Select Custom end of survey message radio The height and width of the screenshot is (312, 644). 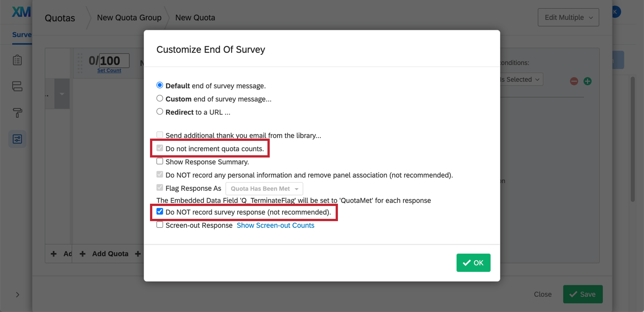tap(160, 98)
